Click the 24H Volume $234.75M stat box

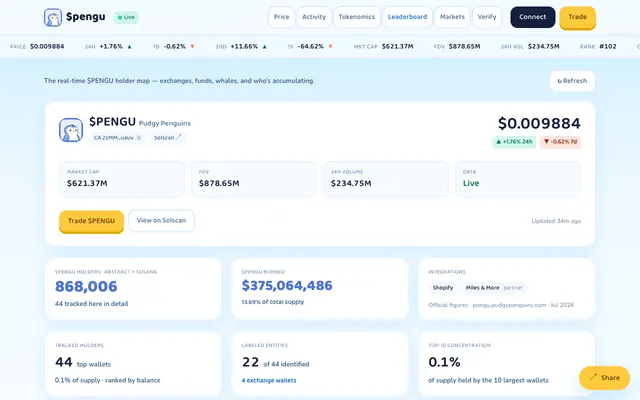pyautogui.click(x=386, y=180)
